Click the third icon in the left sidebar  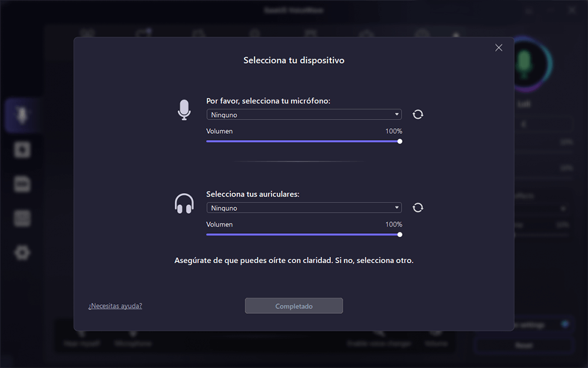(22, 184)
